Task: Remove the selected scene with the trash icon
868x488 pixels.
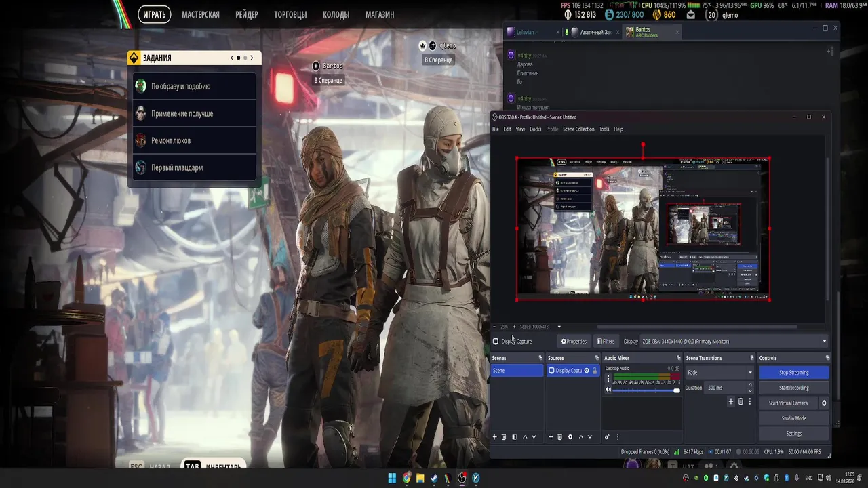Action: pyautogui.click(x=504, y=437)
